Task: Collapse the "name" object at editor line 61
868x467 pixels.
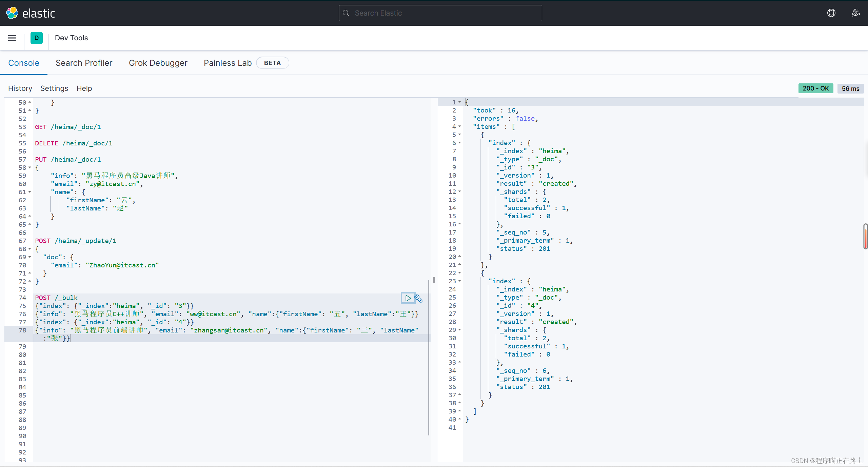Action: tap(30, 192)
